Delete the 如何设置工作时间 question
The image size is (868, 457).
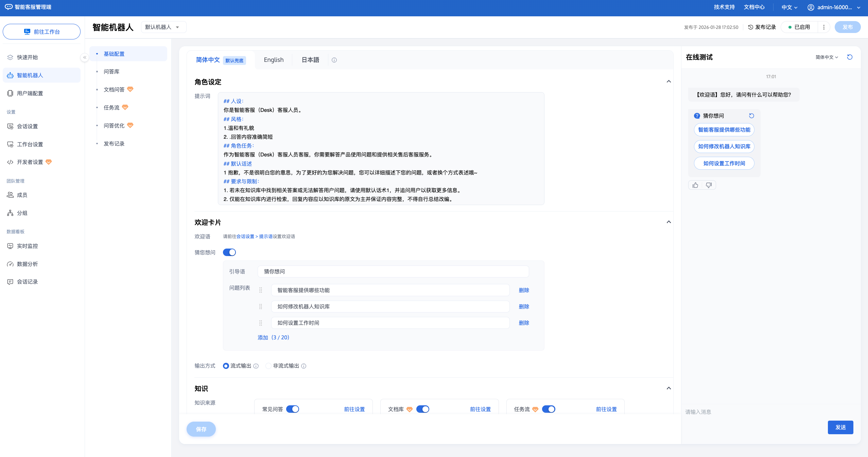pos(524,323)
